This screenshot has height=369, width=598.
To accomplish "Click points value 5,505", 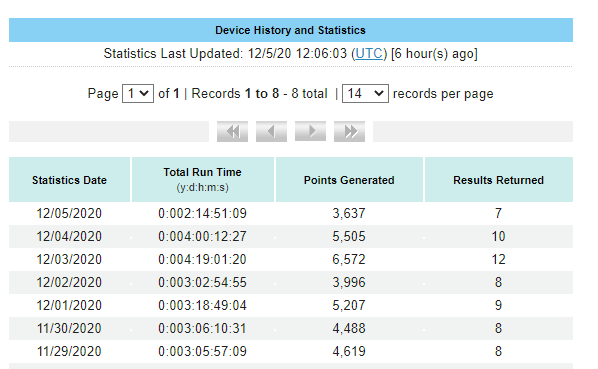I will 349,236.
